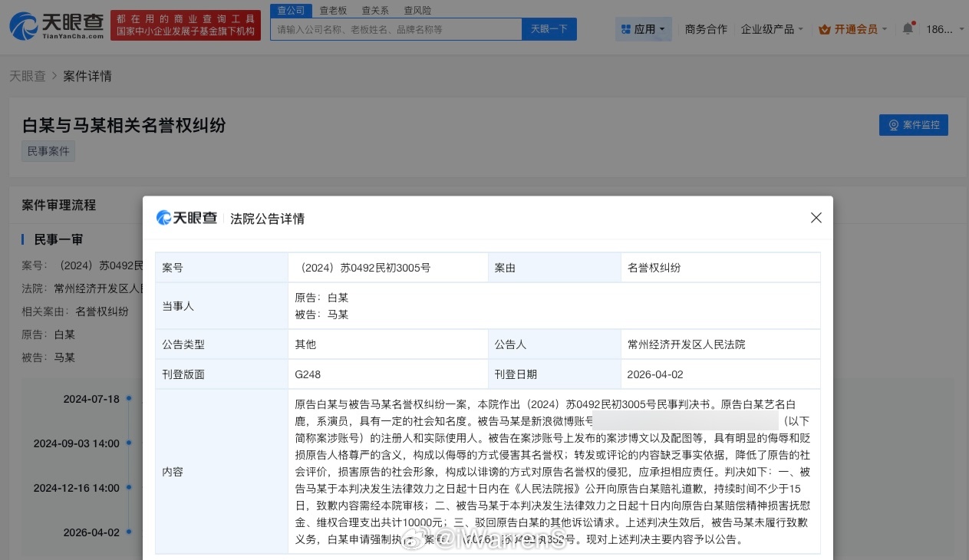Click the 2024-07-18 timeline marker dot
The height and width of the screenshot is (560, 969).
click(127, 399)
